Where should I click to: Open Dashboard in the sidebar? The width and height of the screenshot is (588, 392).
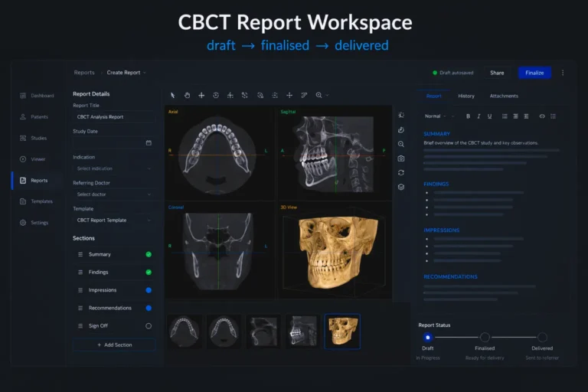[37, 96]
